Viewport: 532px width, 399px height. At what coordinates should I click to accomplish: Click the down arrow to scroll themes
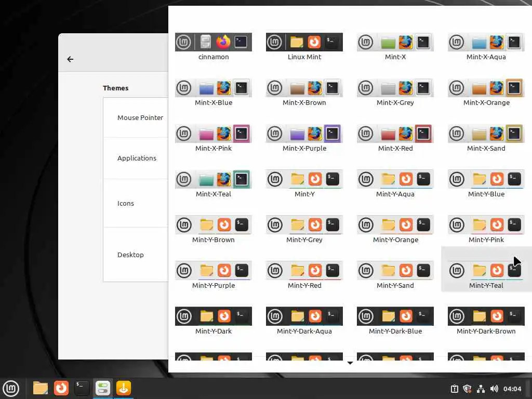(x=350, y=363)
